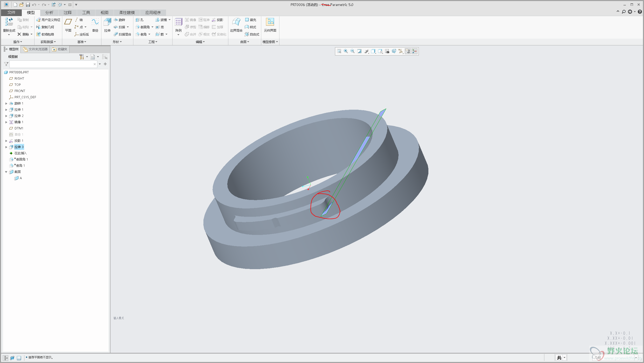Click Undo icon in quick access toolbar
The width and height of the screenshot is (644, 363).
coord(34,5)
